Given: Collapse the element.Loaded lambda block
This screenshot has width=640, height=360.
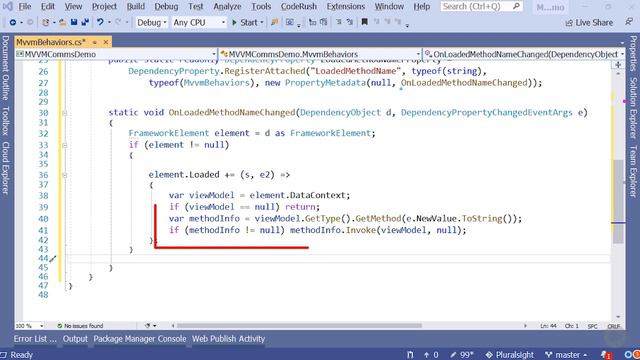Looking at the screenshot, I should click(64, 175).
